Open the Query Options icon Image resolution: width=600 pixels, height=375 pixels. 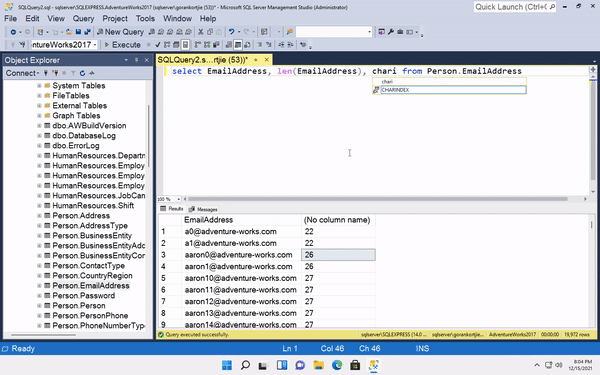pos(176,45)
